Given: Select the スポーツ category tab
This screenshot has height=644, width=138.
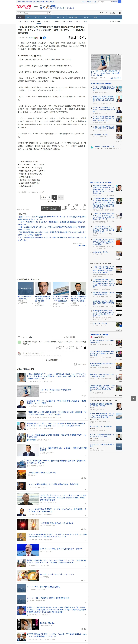Looking at the screenshot, I should 56,21.
